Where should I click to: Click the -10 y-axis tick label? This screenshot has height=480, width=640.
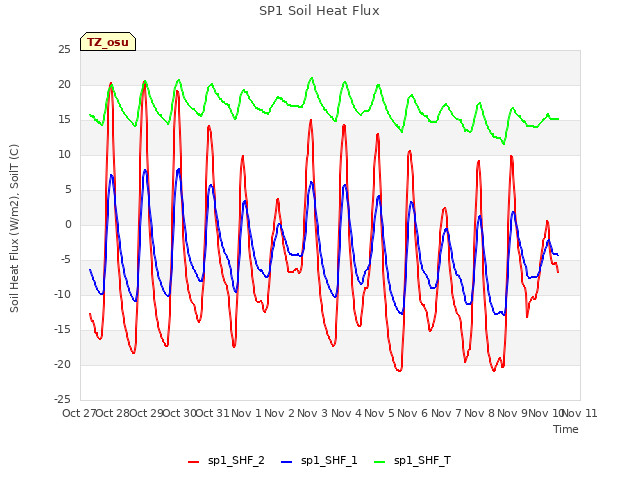(63, 295)
